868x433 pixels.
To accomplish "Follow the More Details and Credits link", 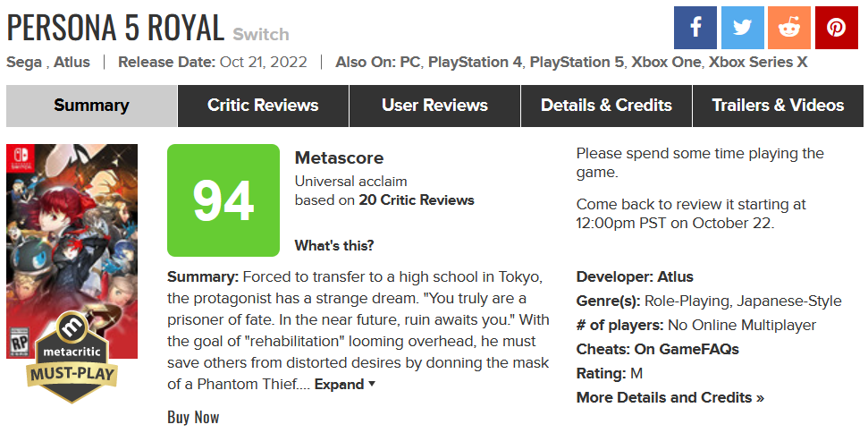I will [670, 397].
